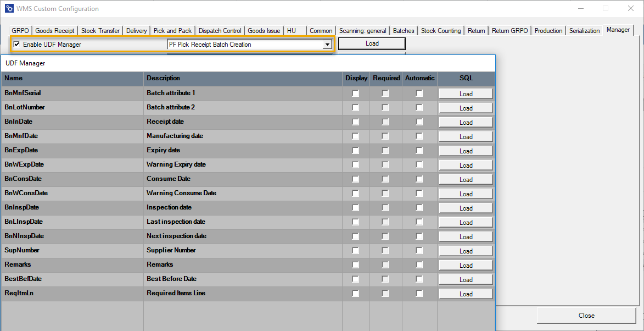Open the Stock Counting tab

(441, 31)
